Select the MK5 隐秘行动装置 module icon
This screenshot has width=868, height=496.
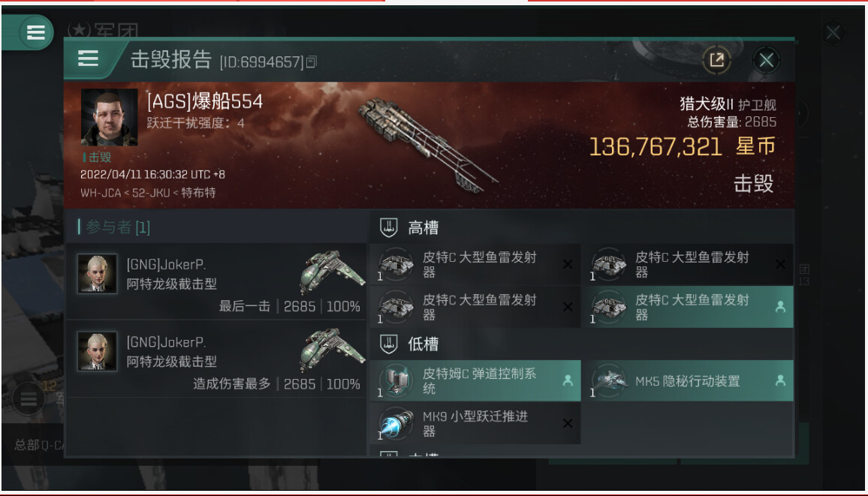[x=609, y=380]
